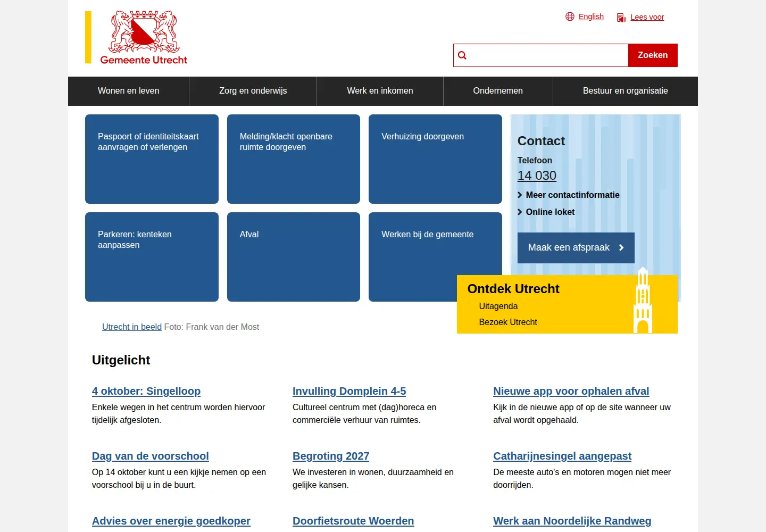Open Paspoort of identiteitskaart aanvragen tile

coord(152,159)
